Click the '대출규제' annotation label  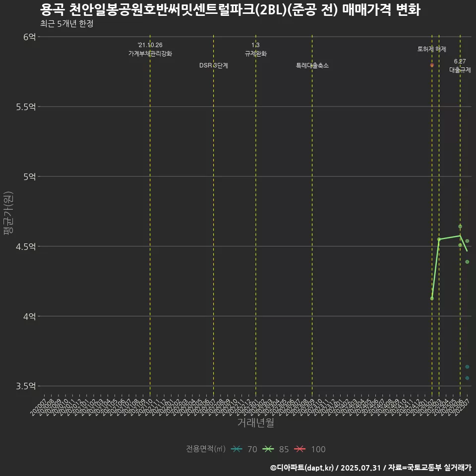(460, 70)
